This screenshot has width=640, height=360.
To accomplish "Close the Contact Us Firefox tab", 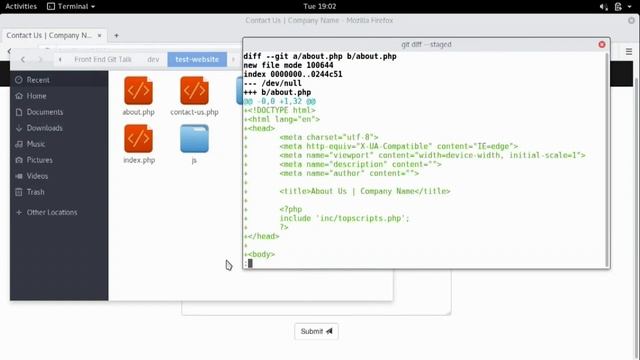I will [99, 36].
